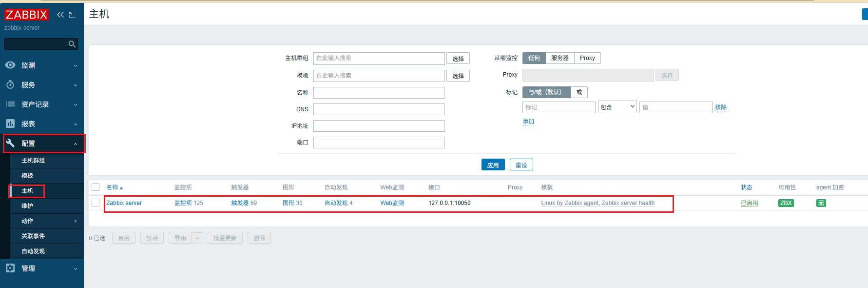868x288 pixels.
Task: Click 选择 button for 主机群组
Action: tap(458, 59)
